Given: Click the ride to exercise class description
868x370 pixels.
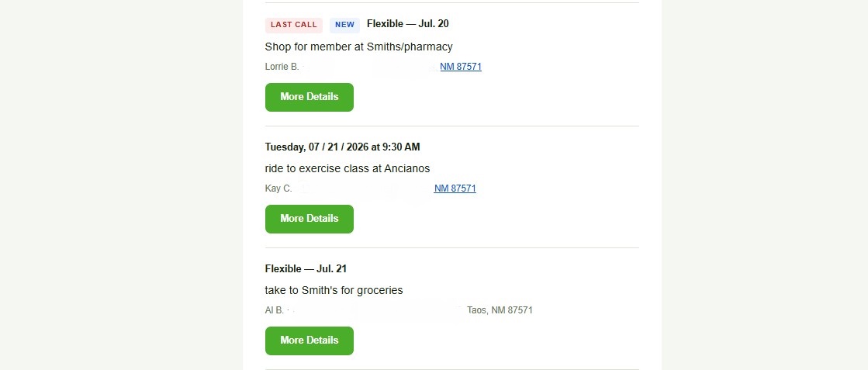Looking at the screenshot, I should 347,168.
